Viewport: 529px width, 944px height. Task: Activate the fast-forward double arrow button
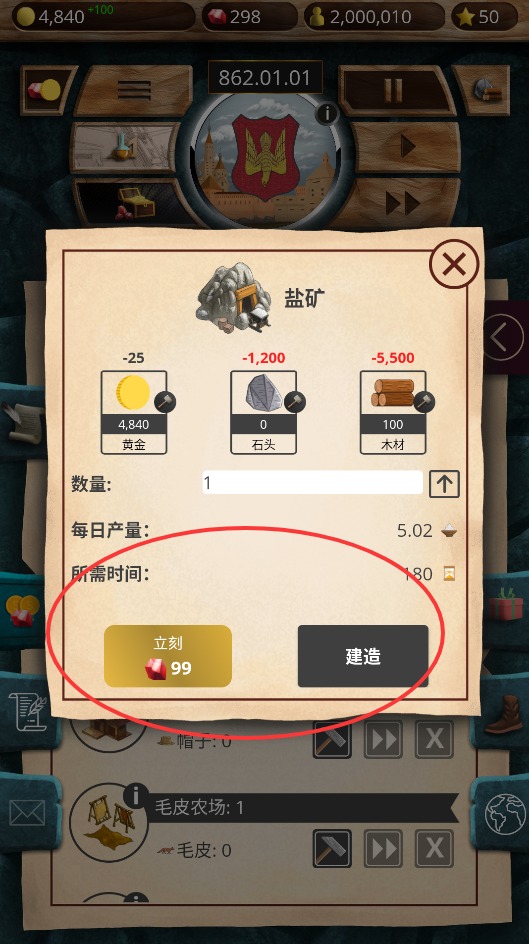[x=402, y=203]
